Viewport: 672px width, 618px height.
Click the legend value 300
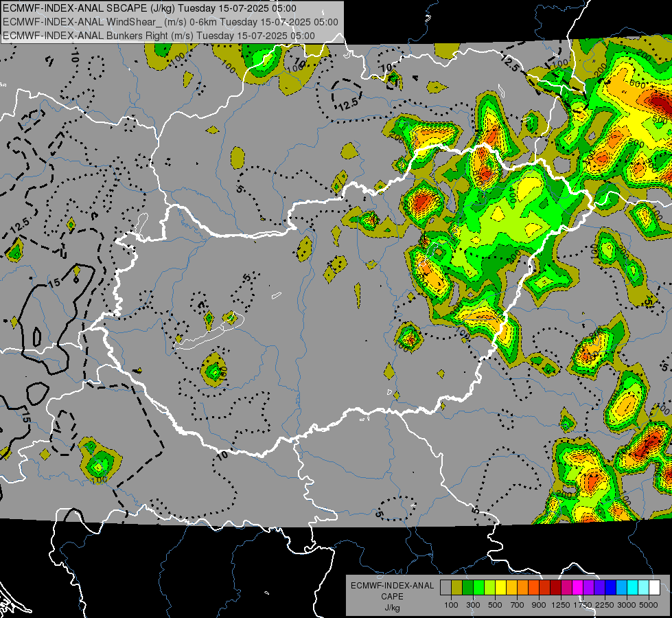click(x=473, y=605)
